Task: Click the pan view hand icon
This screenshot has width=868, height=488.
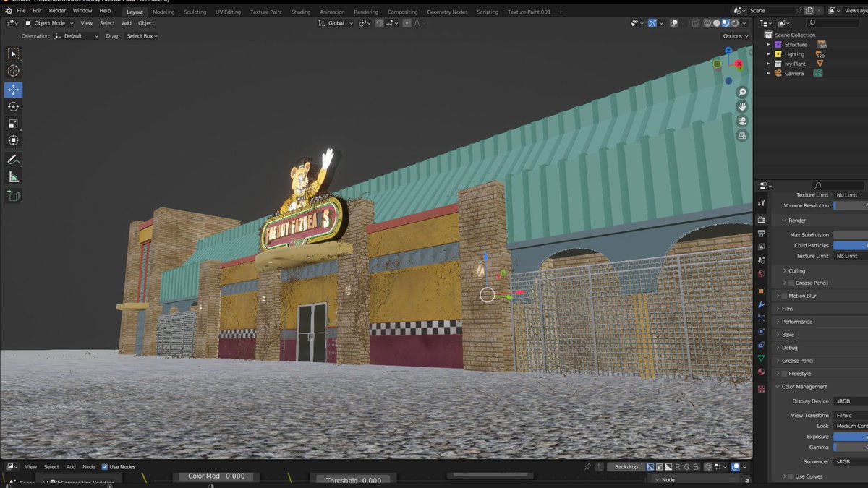Action: [x=742, y=106]
